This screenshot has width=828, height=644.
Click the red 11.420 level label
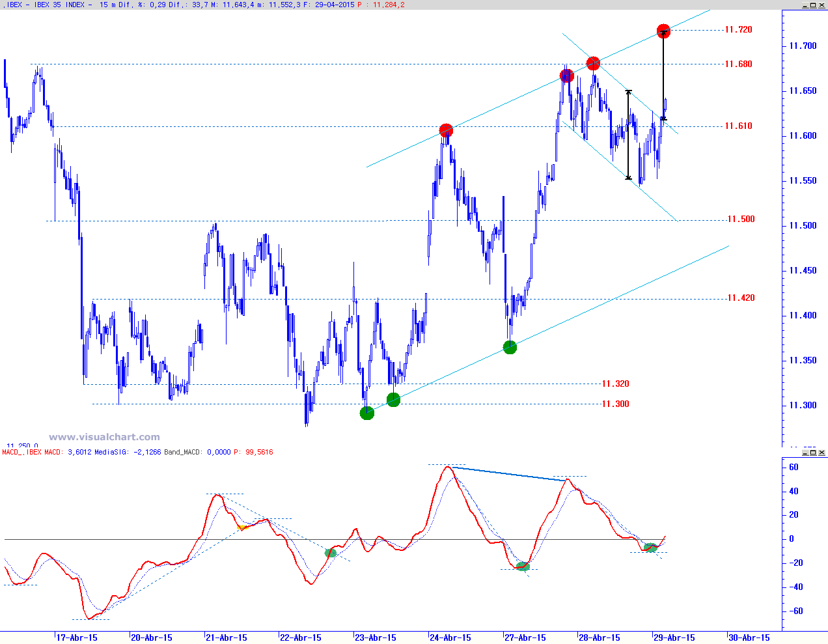(x=741, y=298)
